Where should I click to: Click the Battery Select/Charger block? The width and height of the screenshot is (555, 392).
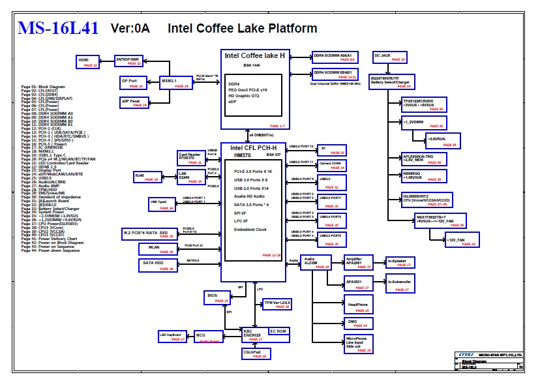pyautogui.click(x=392, y=82)
